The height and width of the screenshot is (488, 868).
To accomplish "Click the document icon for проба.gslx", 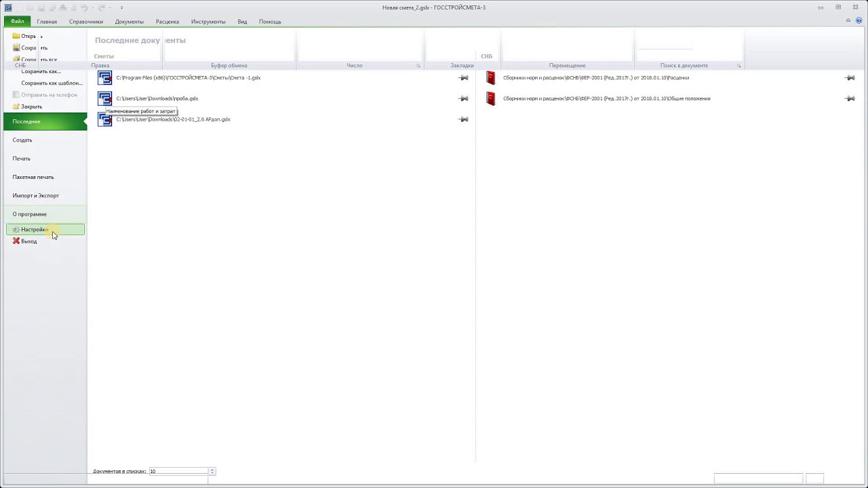I will (104, 98).
